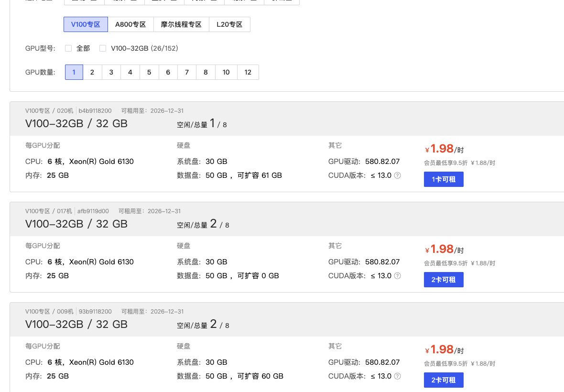
Task: Open CUDA version help icon for 009机
Action: 398,376
